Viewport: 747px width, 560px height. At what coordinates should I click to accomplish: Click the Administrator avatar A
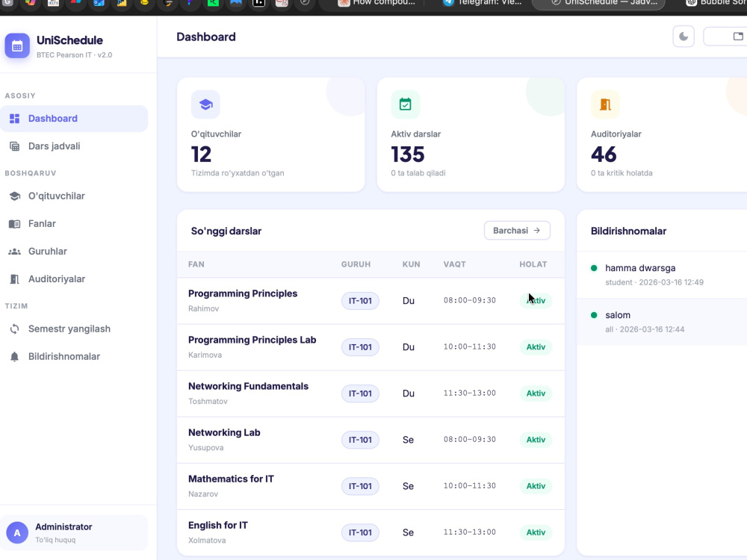[x=17, y=533]
